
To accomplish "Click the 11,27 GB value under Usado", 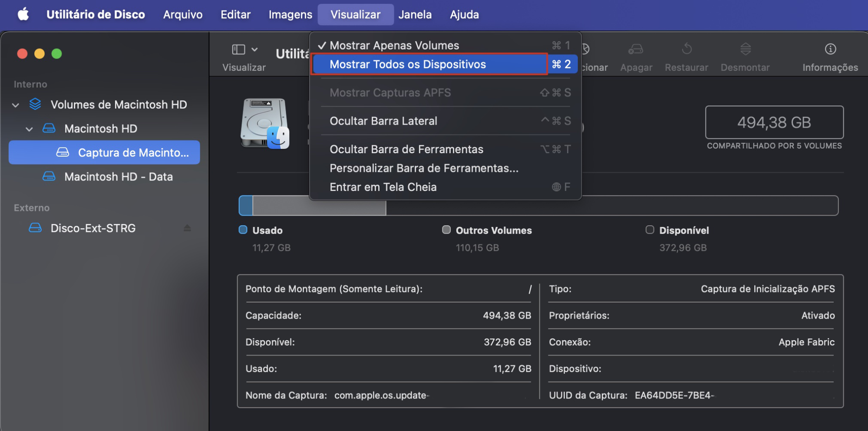I will tap(271, 247).
